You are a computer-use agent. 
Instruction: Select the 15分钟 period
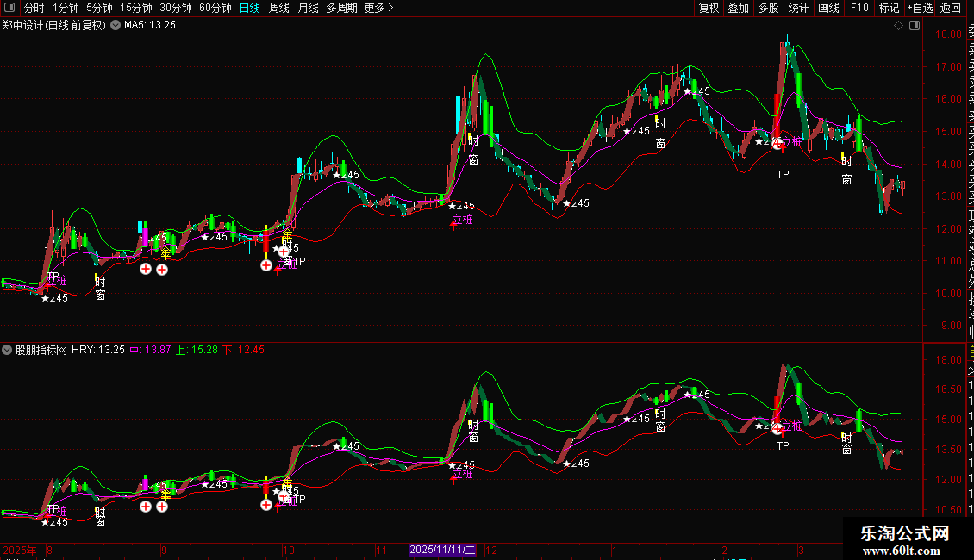point(136,8)
